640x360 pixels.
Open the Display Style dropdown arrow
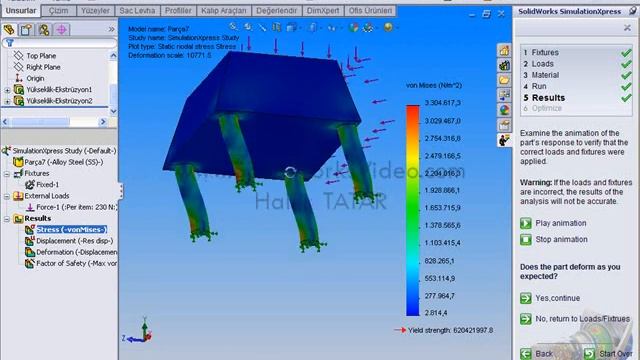[321, 28]
